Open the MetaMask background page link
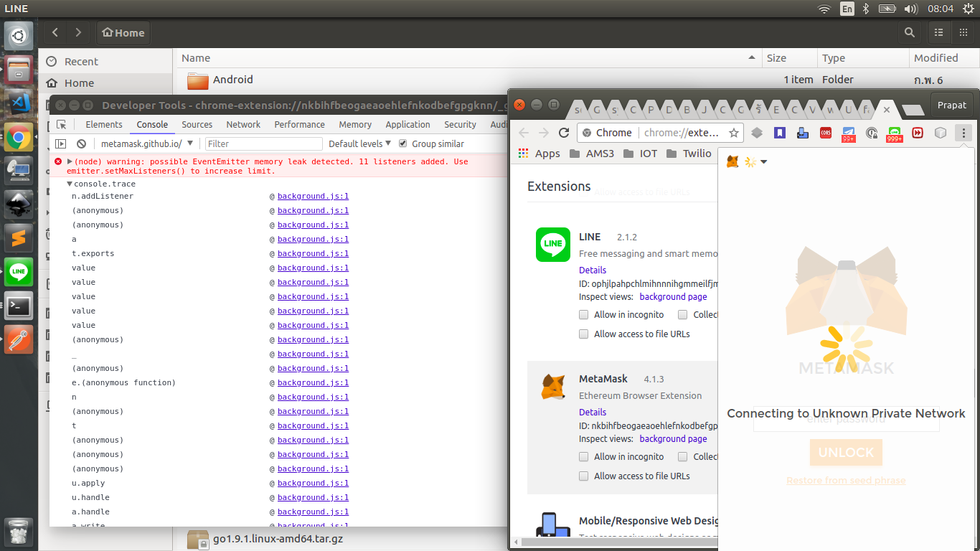 coord(673,438)
